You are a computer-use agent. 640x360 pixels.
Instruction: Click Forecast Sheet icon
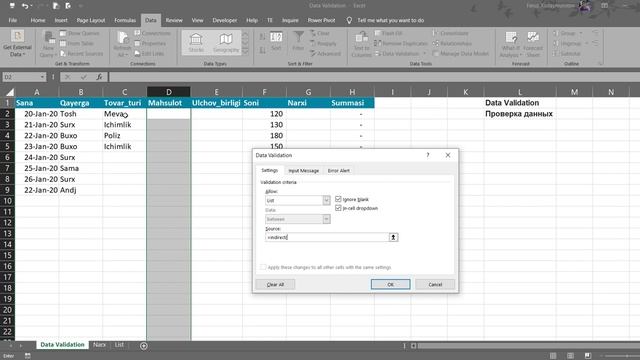(x=533, y=38)
